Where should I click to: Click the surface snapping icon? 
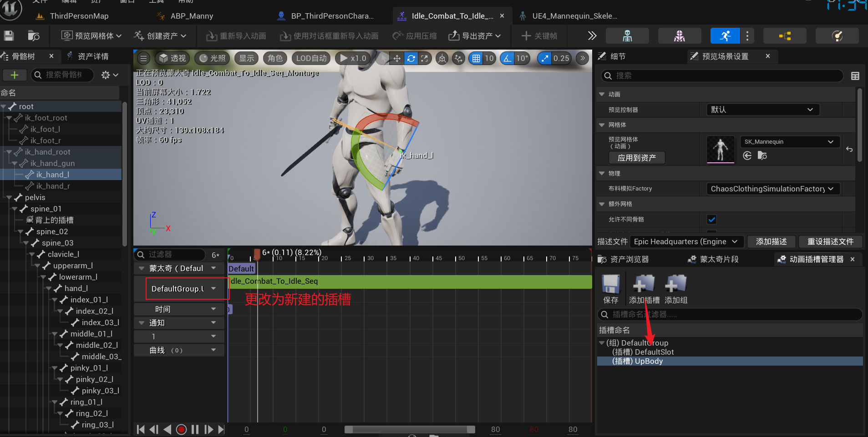tap(458, 58)
